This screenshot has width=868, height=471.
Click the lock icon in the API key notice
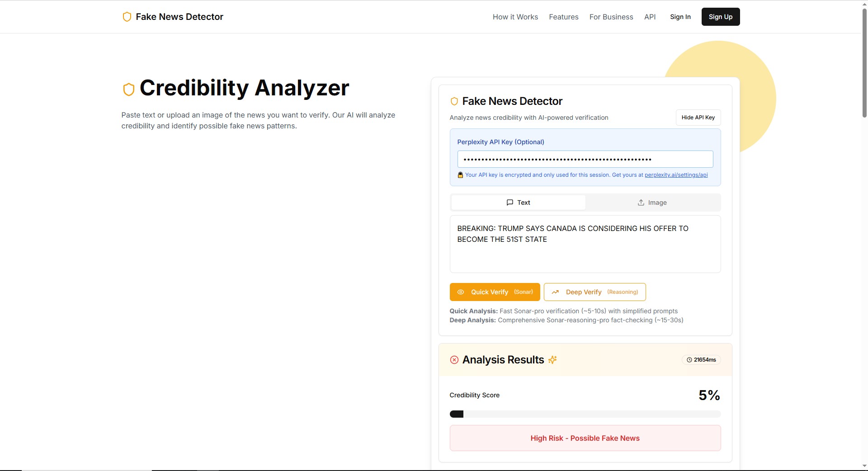coord(460,175)
